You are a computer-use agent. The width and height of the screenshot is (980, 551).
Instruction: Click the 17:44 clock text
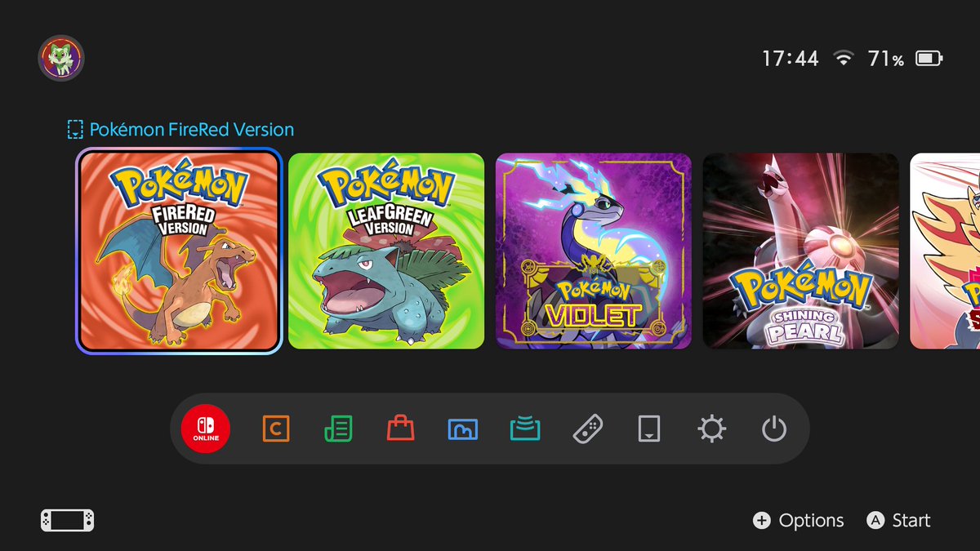pyautogui.click(x=790, y=59)
